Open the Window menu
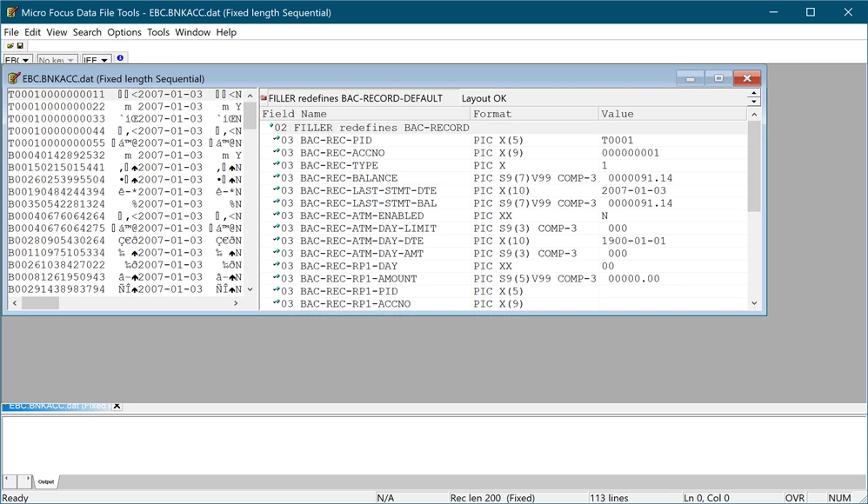Screen dimensions: 868x504 [x=192, y=32]
